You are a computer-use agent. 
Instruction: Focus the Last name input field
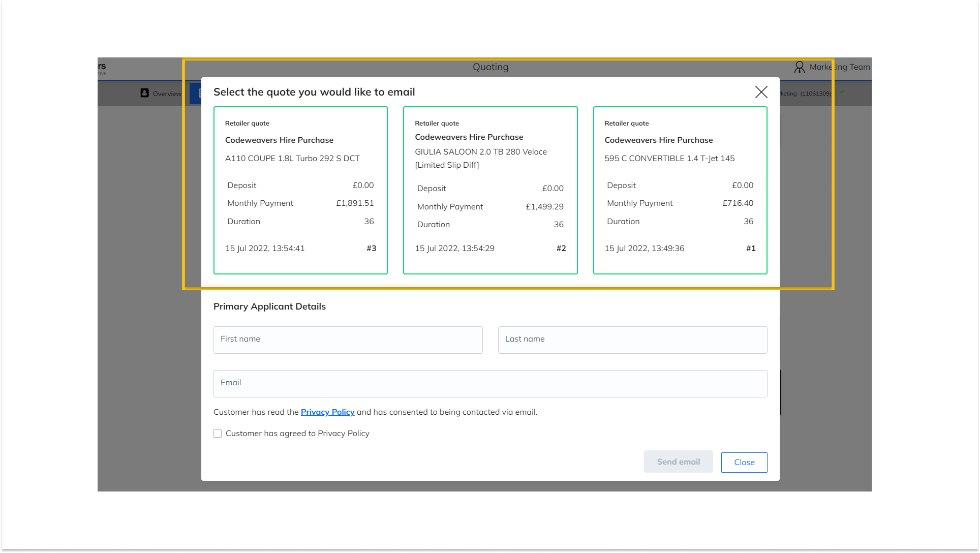point(633,340)
